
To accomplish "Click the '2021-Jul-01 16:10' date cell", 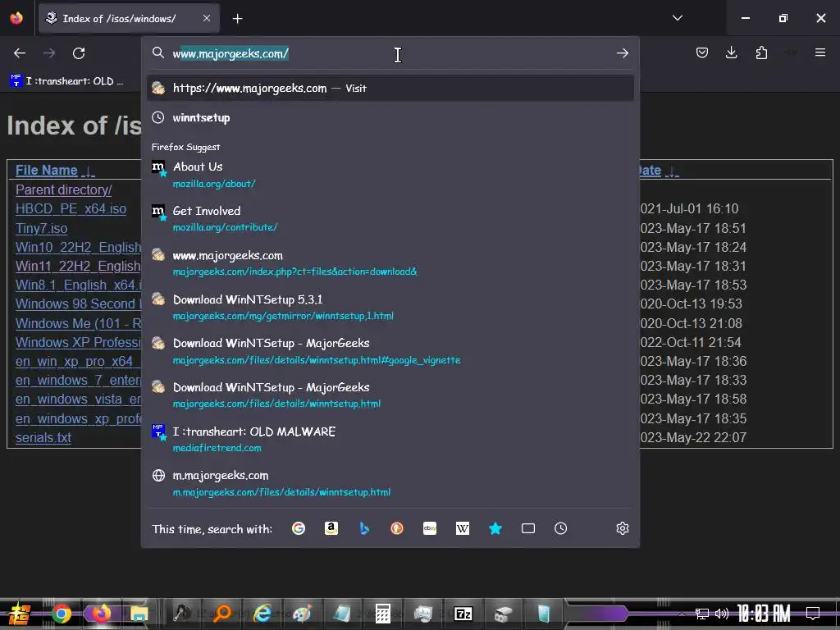I will pyautogui.click(x=689, y=209).
